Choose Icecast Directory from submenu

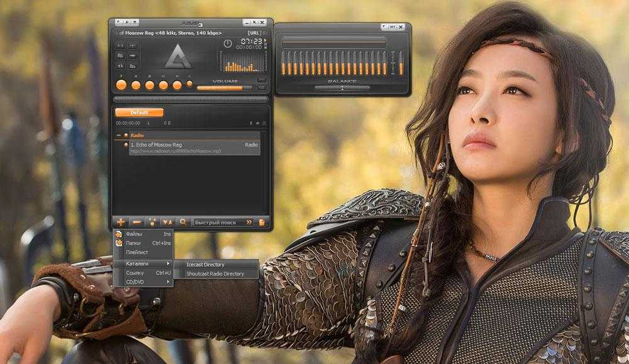pos(206,265)
